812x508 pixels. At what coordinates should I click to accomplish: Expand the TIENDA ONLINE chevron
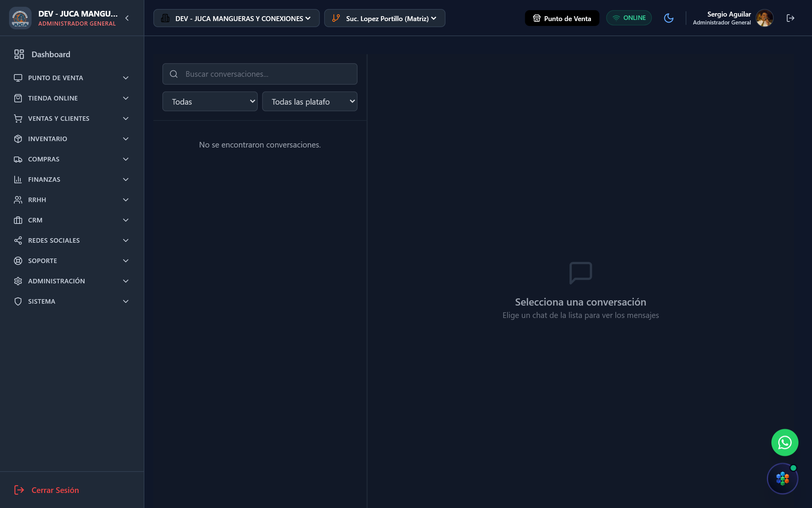(x=126, y=98)
